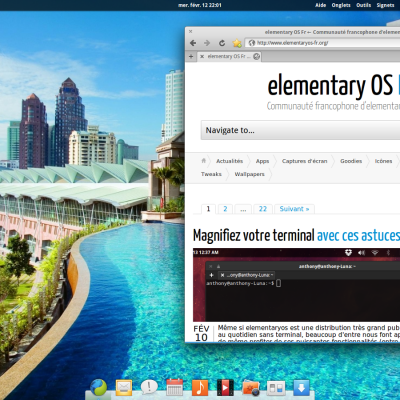Open the Photos dock icon

[x=251, y=388]
